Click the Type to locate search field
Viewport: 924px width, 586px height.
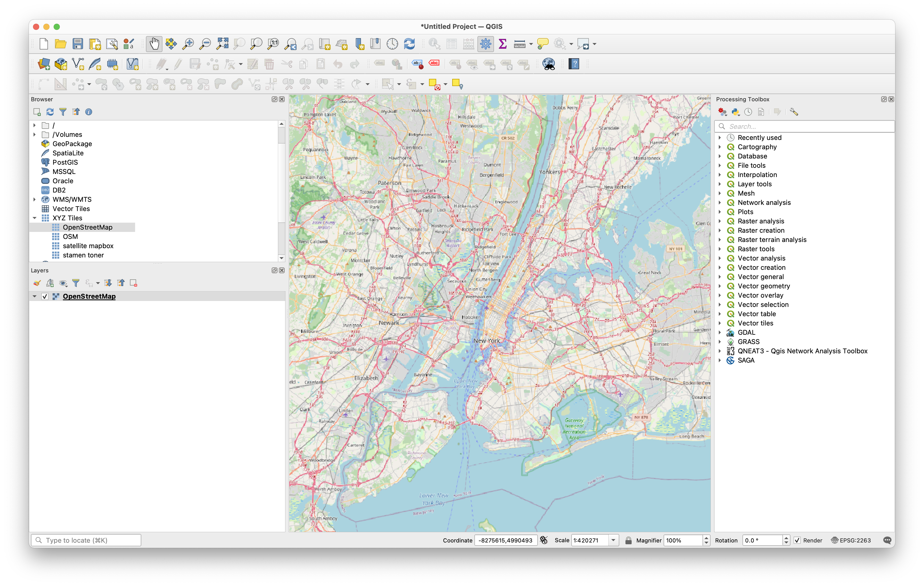(86, 540)
